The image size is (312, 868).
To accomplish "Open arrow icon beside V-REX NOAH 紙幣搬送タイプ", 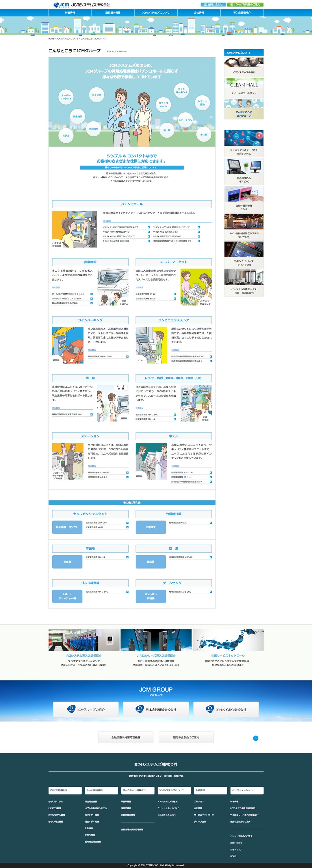I will 149,232.
